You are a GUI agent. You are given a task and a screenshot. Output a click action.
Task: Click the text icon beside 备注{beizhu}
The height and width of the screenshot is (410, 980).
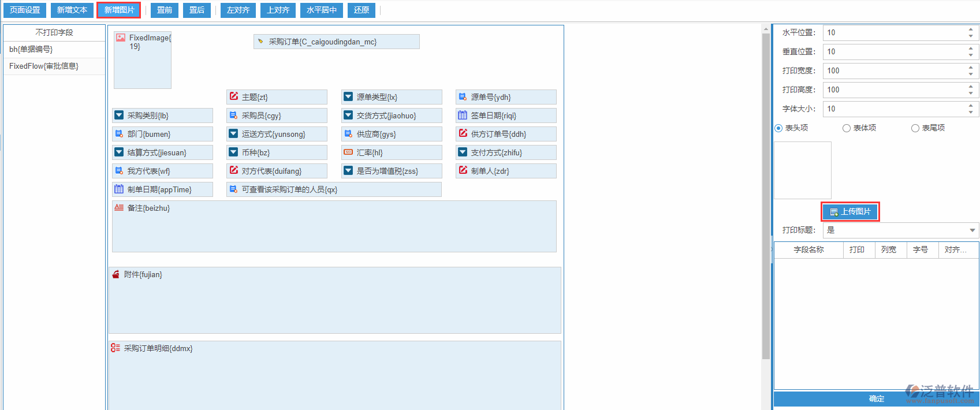point(119,208)
